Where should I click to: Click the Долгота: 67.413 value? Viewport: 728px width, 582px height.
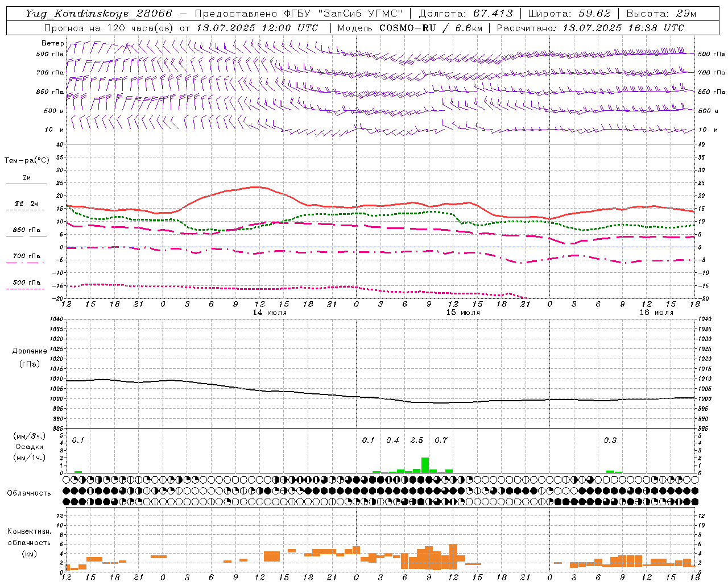point(466,14)
